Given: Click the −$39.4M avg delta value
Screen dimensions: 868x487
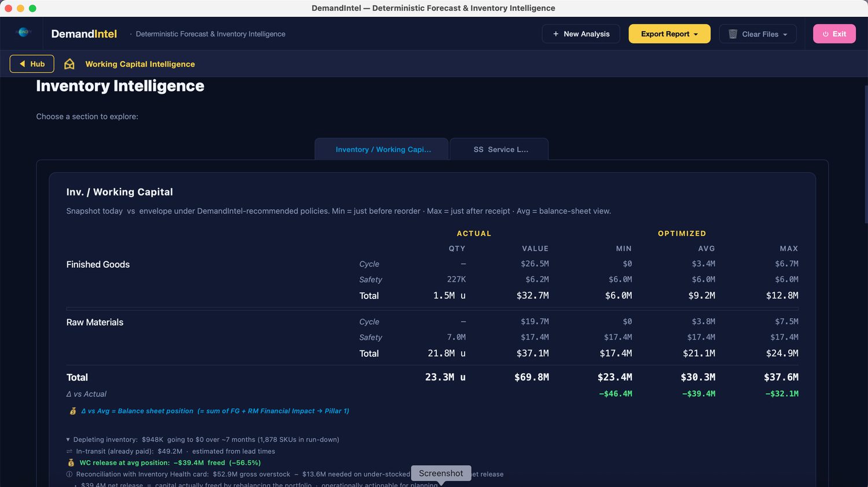Looking at the screenshot, I should [x=698, y=394].
